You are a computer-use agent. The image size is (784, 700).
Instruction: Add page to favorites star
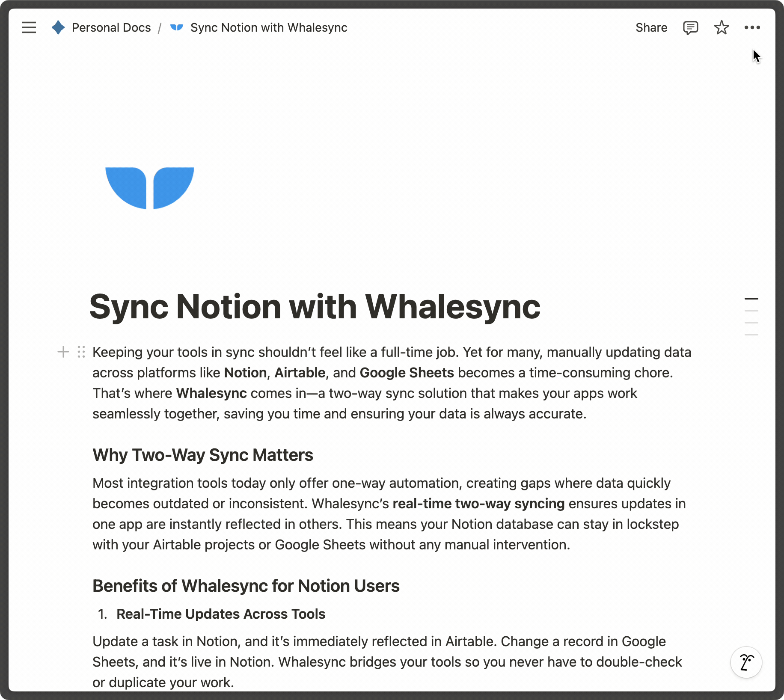coord(722,27)
